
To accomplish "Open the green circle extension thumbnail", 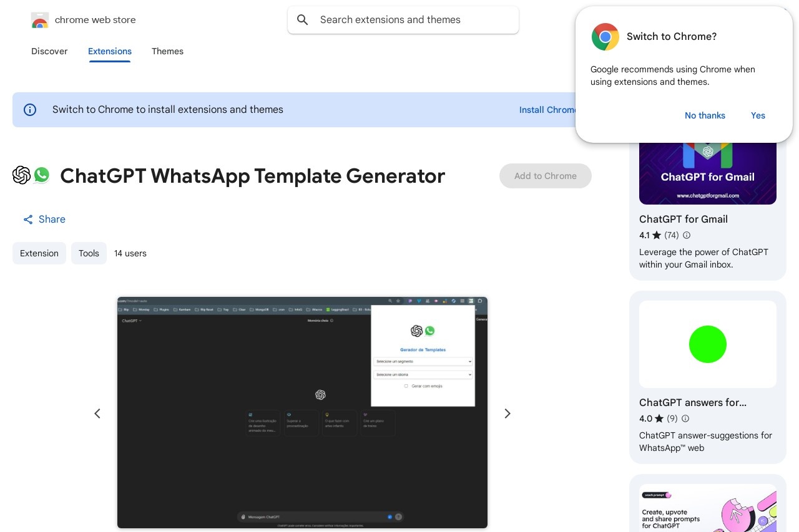I will [x=708, y=344].
